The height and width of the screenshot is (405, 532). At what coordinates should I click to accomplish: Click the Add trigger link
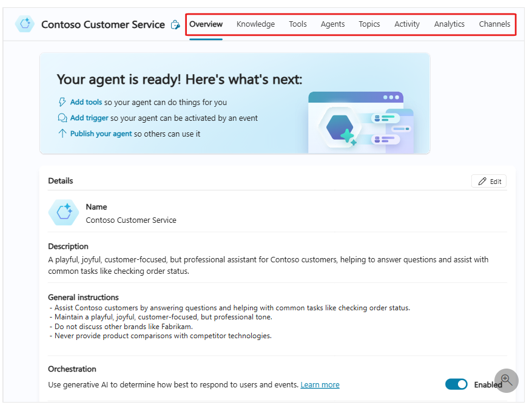point(89,118)
